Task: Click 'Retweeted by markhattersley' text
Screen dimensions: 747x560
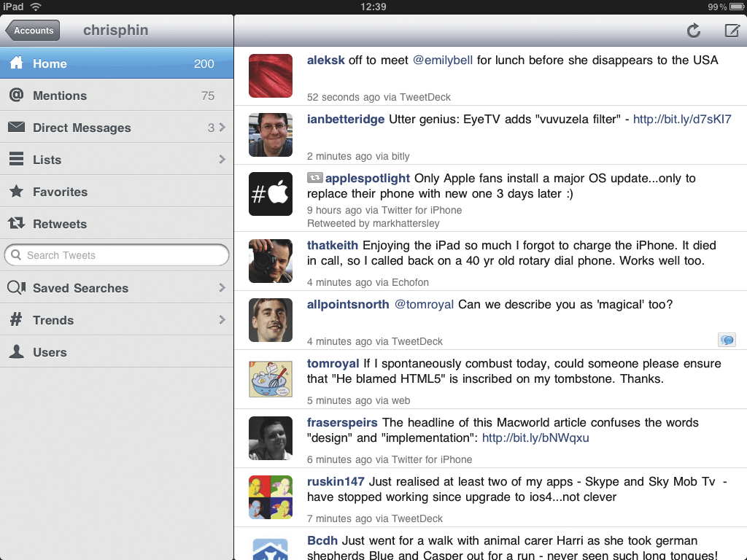Action: coord(373,223)
